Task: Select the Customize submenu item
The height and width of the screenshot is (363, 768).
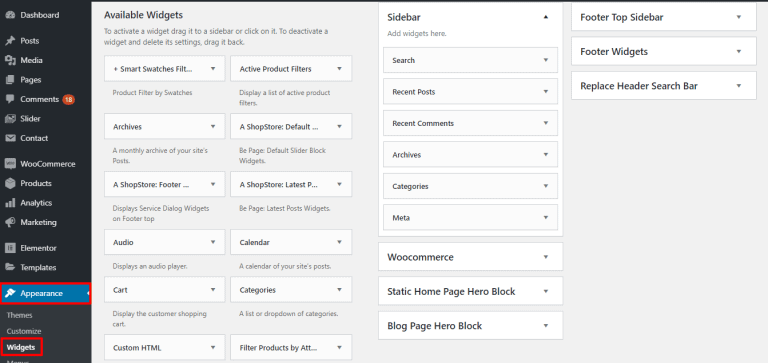Action: 24,331
